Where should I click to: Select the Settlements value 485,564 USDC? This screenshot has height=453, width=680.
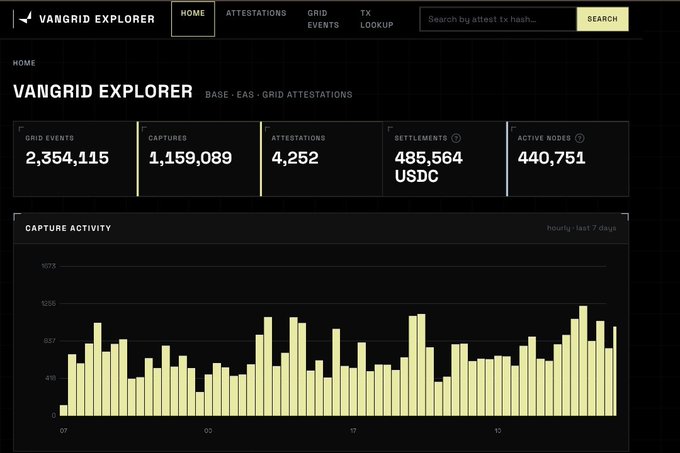[x=428, y=167]
